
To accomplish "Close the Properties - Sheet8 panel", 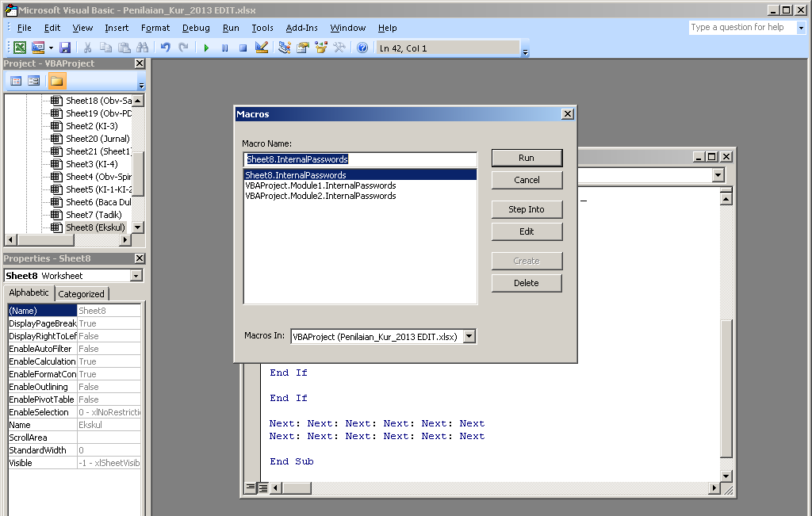I will coord(140,258).
